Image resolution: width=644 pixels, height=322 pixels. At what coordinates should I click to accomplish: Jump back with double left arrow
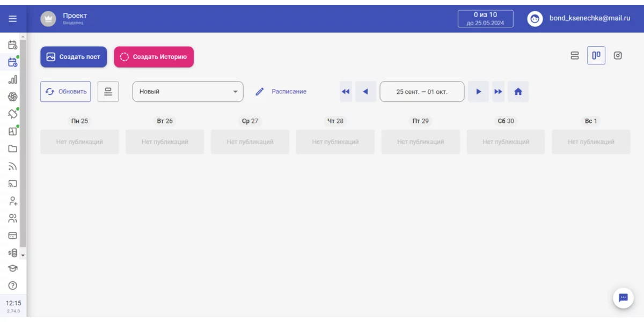346,92
